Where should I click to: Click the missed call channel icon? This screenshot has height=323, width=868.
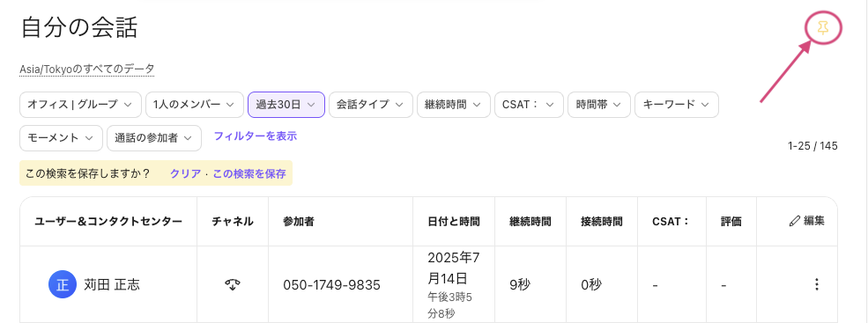coord(232,285)
